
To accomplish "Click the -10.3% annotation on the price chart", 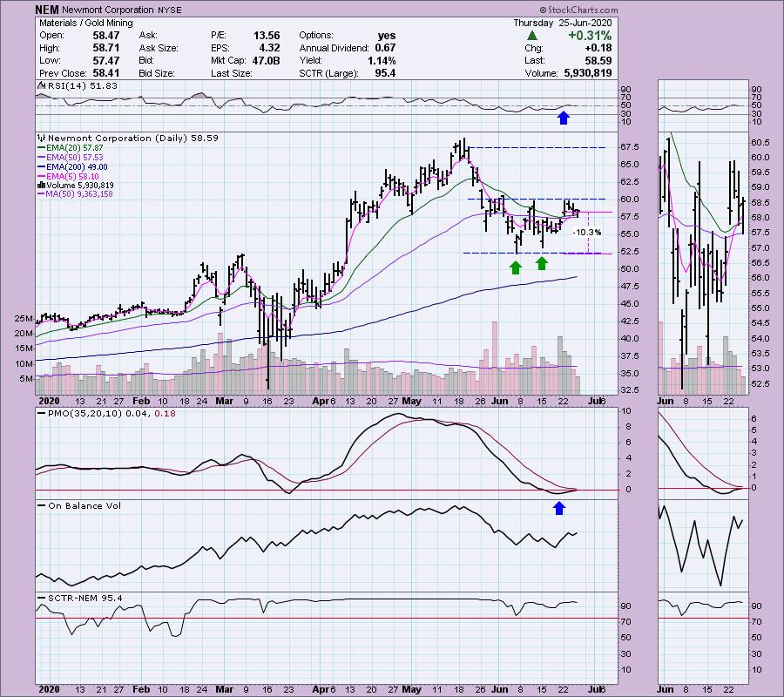I will [587, 233].
